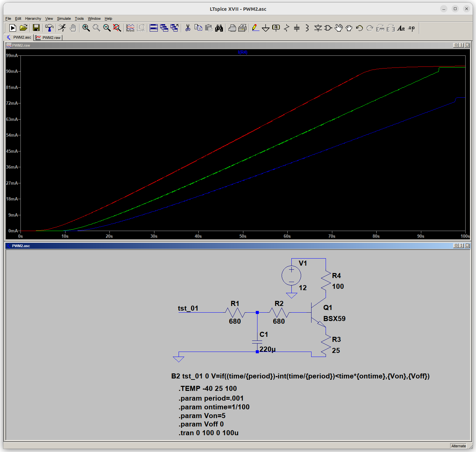The image size is (476, 452).
Task: Select the Diode component tool
Action: (318, 28)
